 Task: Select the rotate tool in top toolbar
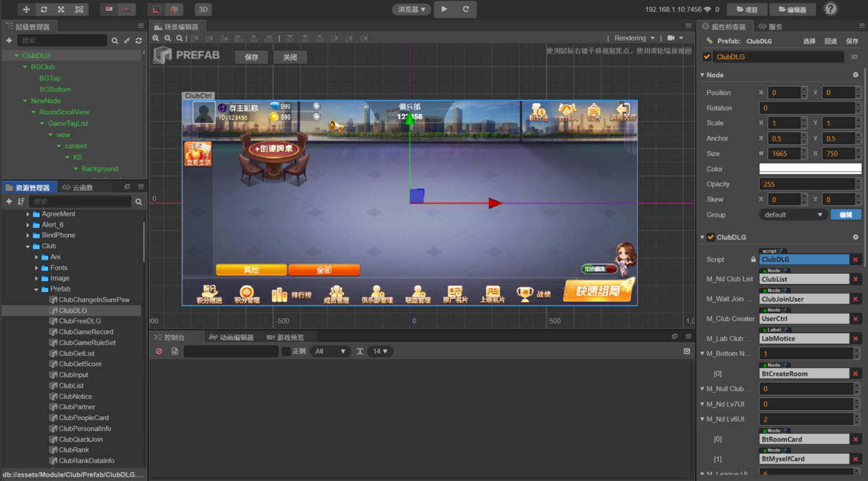(44, 9)
